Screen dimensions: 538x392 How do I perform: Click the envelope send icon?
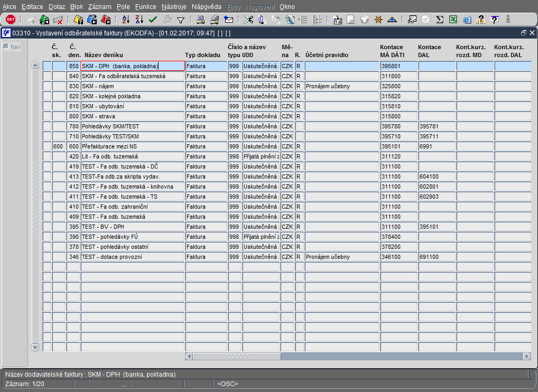click(x=228, y=20)
